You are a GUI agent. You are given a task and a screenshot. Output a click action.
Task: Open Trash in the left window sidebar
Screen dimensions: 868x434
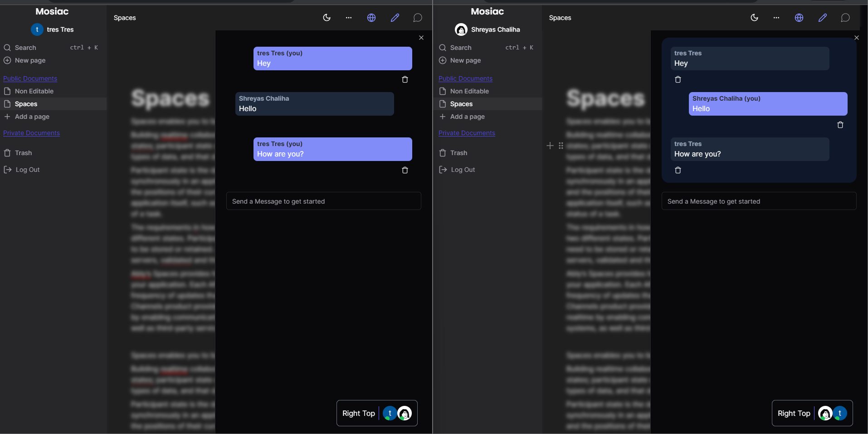pyautogui.click(x=23, y=153)
